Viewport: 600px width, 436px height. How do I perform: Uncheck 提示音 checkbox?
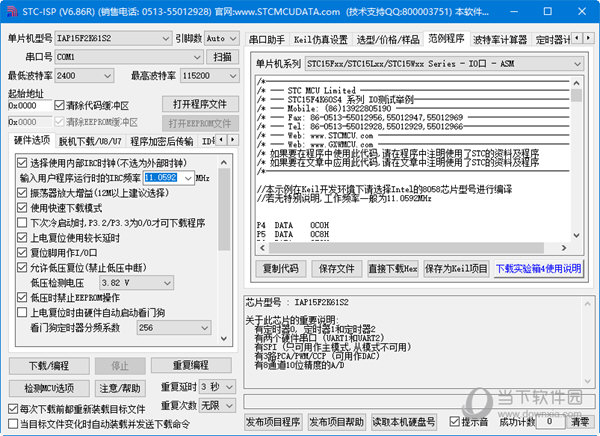[455, 422]
